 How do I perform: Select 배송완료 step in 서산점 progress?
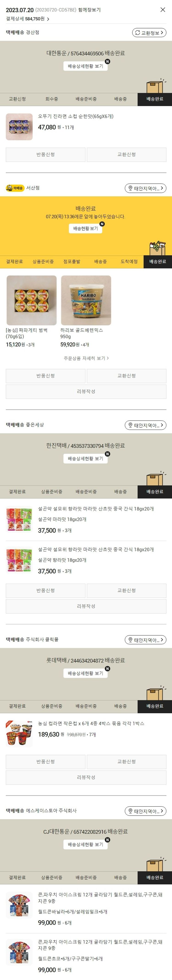[158, 262]
